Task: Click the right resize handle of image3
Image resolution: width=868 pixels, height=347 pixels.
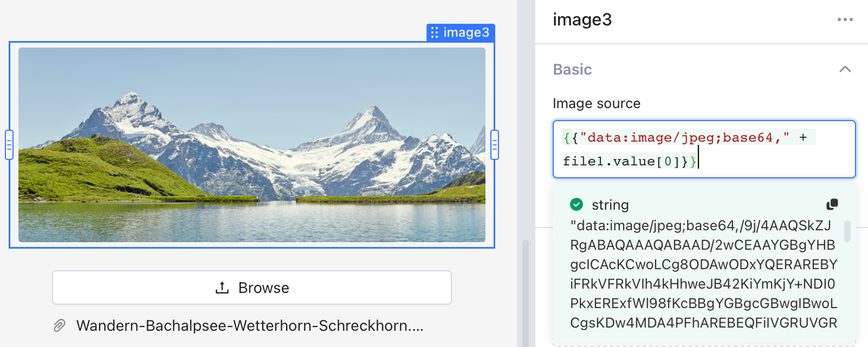Action: tap(494, 144)
